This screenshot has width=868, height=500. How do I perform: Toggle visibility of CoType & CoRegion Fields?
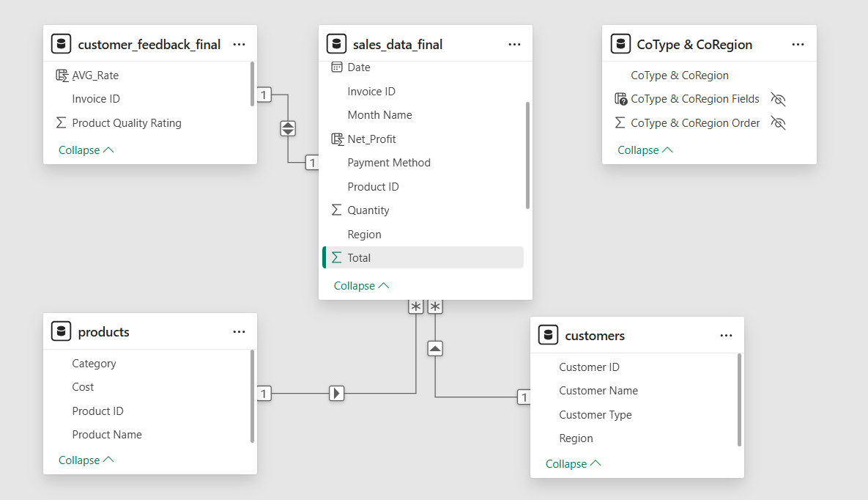pyautogui.click(x=779, y=99)
